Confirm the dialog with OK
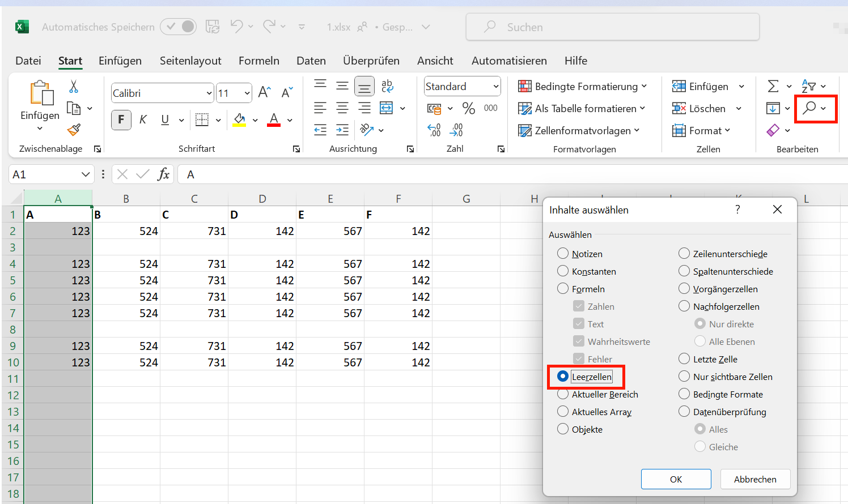This screenshot has width=848, height=504. point(676,479)
